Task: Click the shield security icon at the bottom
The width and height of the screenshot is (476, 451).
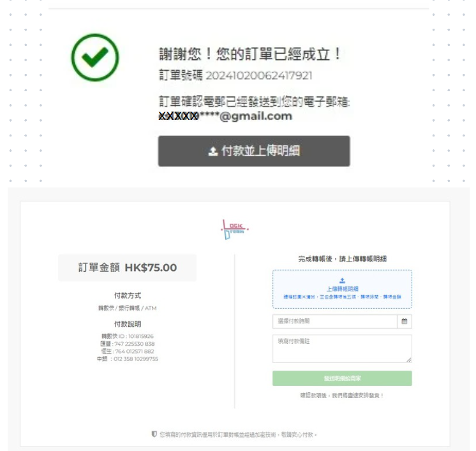Action: 154,434
